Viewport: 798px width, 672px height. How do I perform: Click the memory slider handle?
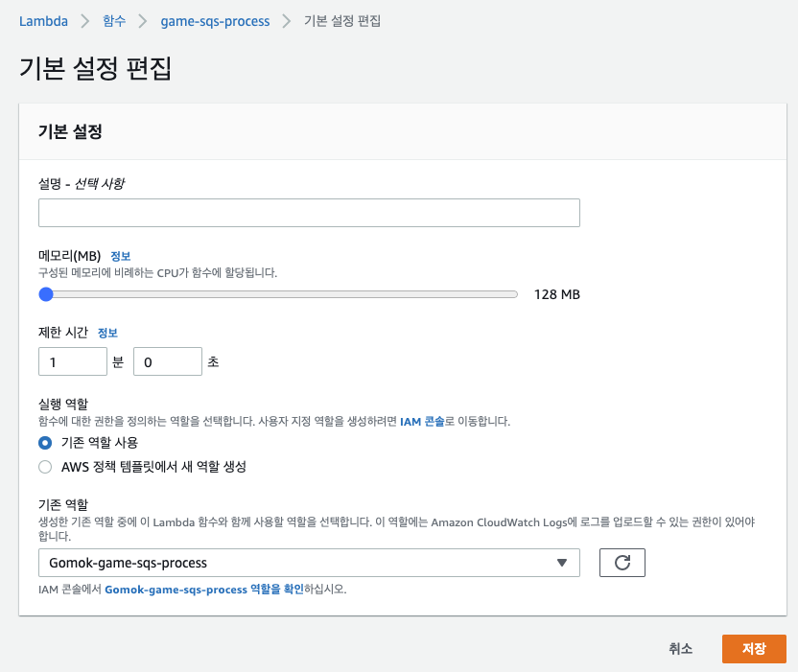46,294
